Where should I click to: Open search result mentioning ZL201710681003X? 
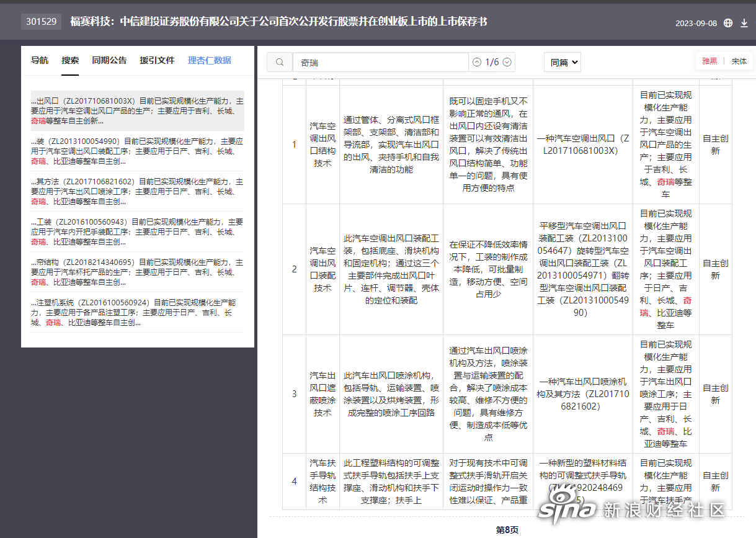pos(138,111)
